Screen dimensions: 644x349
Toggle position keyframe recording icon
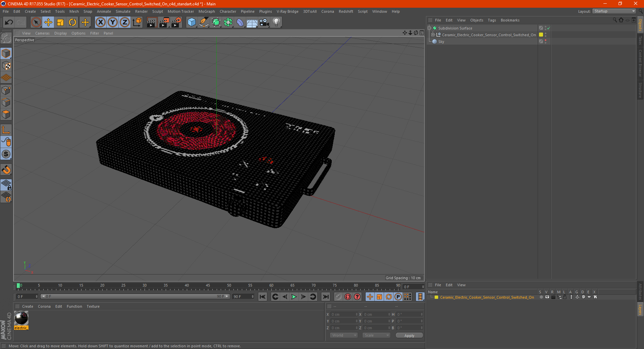(370, 297)
